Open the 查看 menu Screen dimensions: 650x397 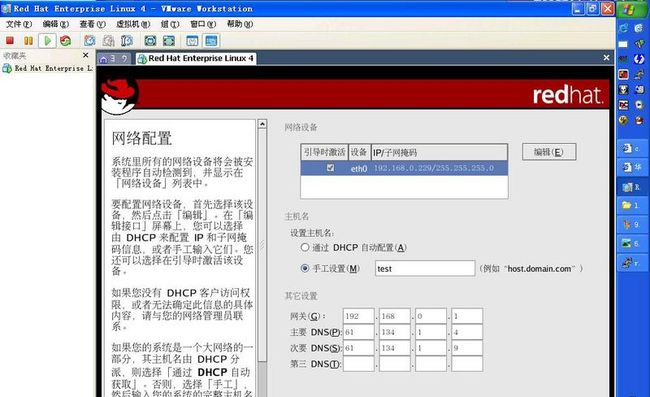point(92,24)
